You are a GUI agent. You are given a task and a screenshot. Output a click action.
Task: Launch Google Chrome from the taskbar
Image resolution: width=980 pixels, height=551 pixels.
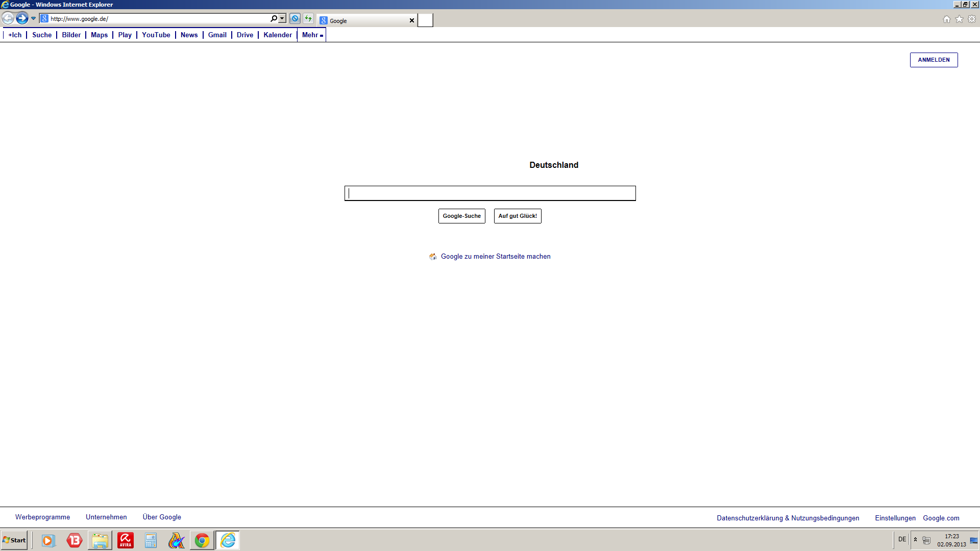(202, 540)
